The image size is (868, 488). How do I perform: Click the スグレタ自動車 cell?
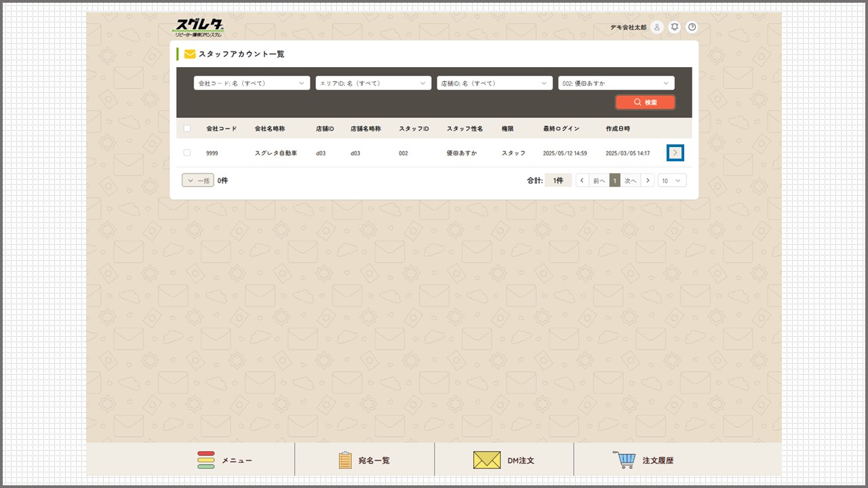[x=276, y=153]
